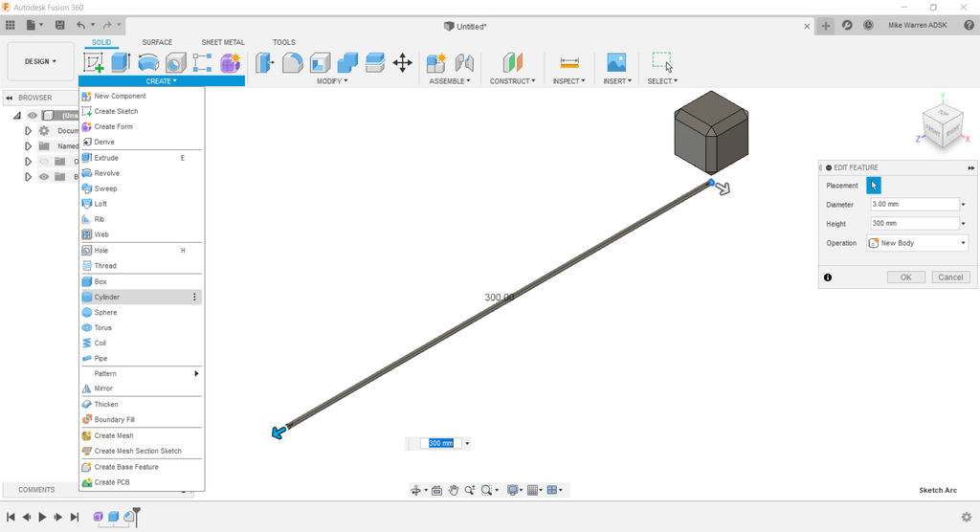Close the Untitled document tab
Viewport: 980px width, 532px height.
click(807, 26)
